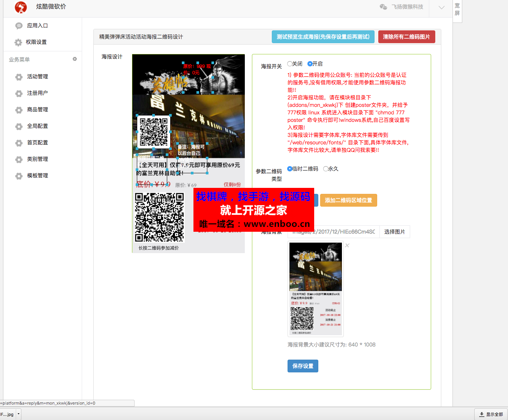Click 海报背景大小建议尺寸为 hint text
The width and height of the screenshot is (508, 420).
(331, 345)
